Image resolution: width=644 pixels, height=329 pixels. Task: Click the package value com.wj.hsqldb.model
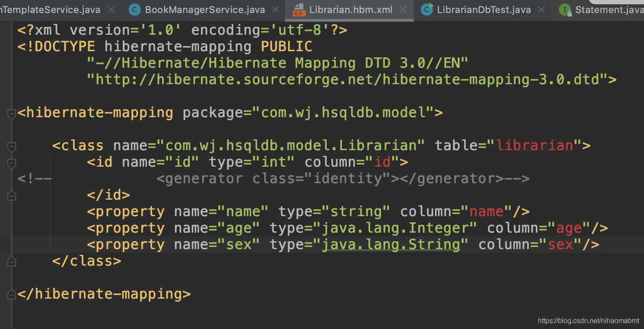343,112
